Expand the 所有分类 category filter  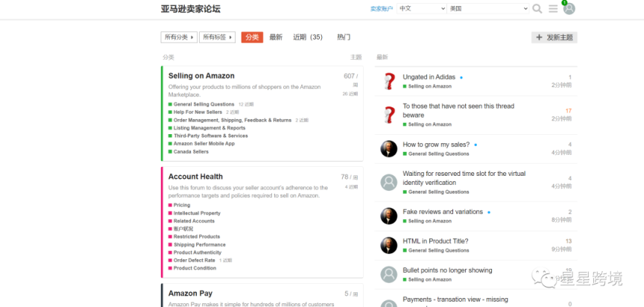tap(179, 37)
